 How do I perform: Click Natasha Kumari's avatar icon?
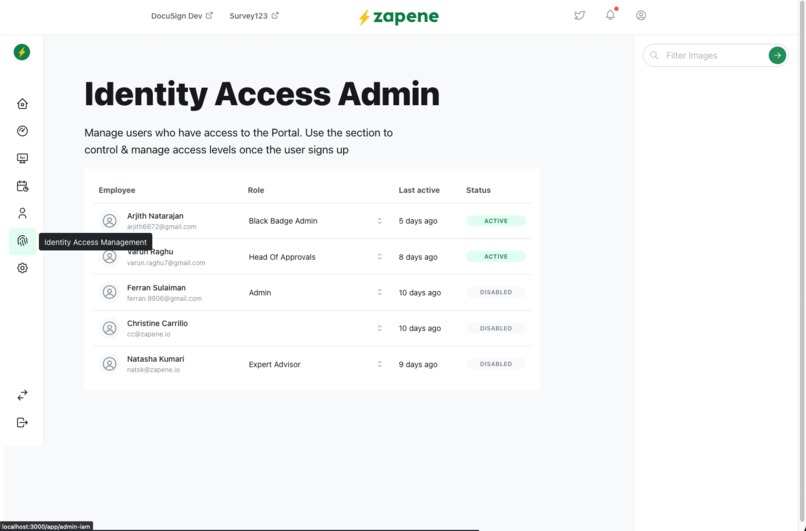(109, 364)
